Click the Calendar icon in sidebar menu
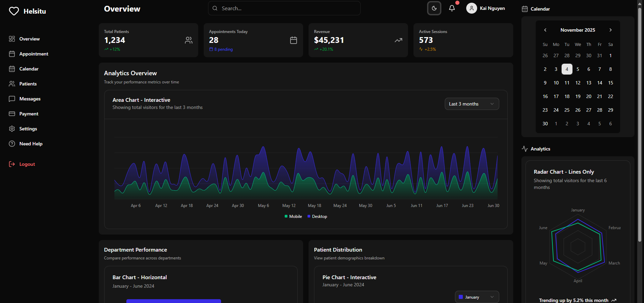The width and height of the screenshot is (644, 303). point(12,69)
